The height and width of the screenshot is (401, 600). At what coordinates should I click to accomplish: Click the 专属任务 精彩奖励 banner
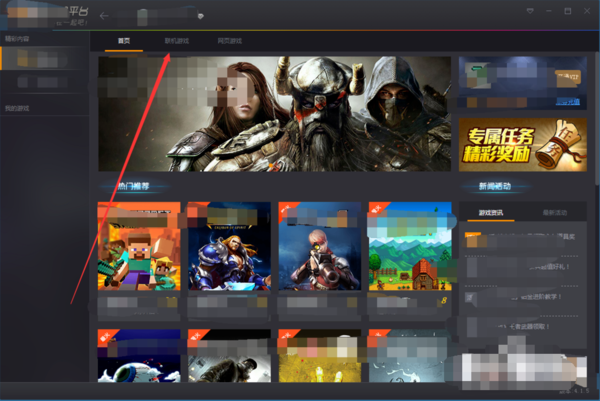523,144
